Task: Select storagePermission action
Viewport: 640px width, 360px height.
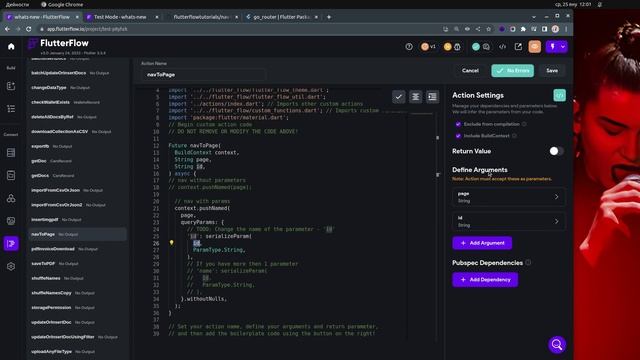Action: (78, 308)
